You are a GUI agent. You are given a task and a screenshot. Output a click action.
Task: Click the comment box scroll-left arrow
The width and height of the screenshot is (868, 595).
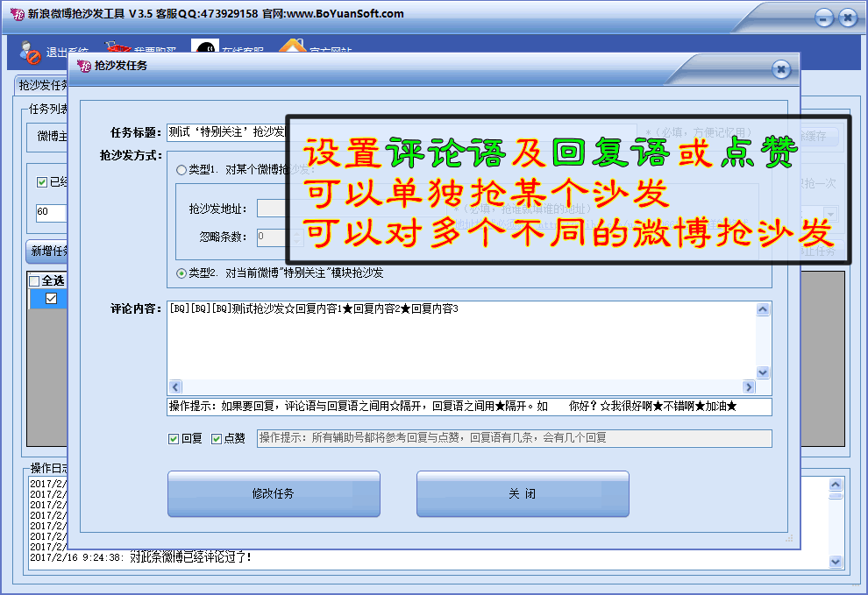[x=175, y=387]
